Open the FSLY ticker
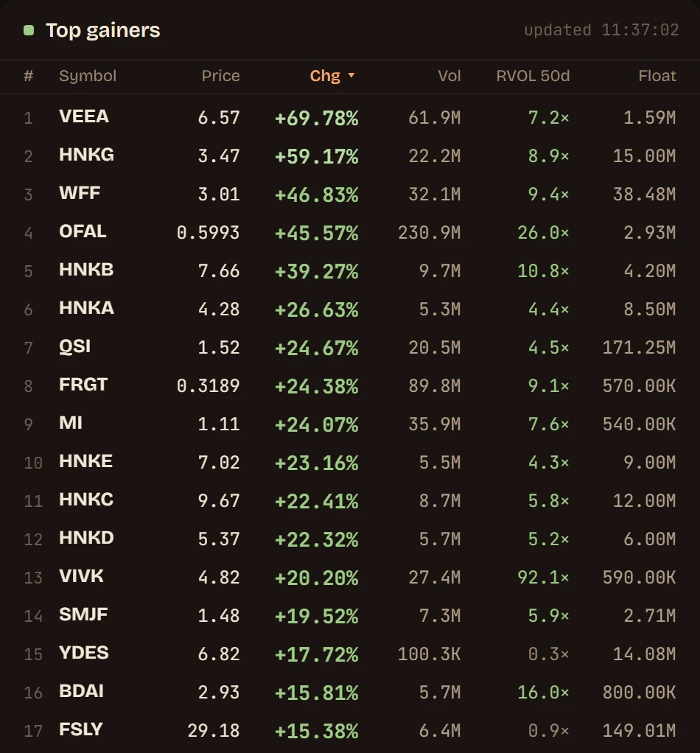This screenshot has width=700, height=753. (80, 730)
